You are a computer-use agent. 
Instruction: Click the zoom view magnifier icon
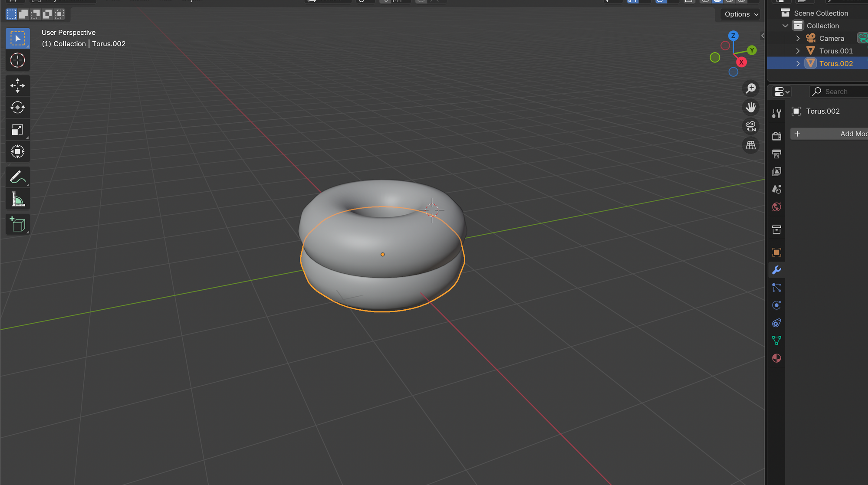point(750,88)
